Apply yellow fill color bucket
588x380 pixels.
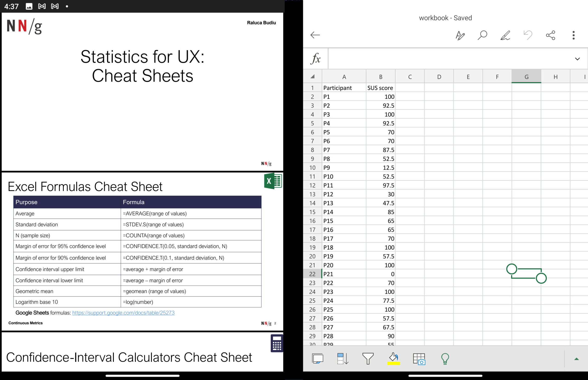(x=393, y=359)
